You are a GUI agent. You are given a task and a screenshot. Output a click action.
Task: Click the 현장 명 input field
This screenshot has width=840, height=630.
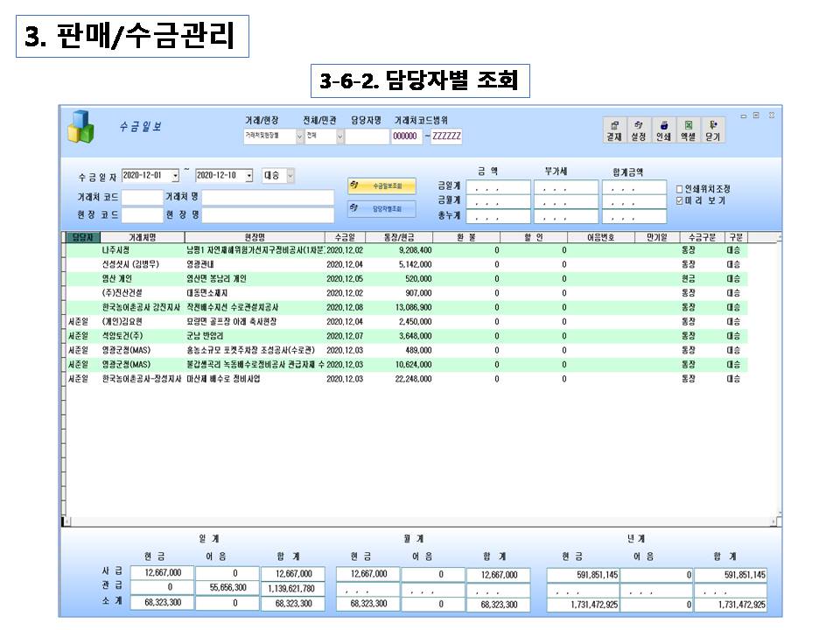[x=268, y=215]
